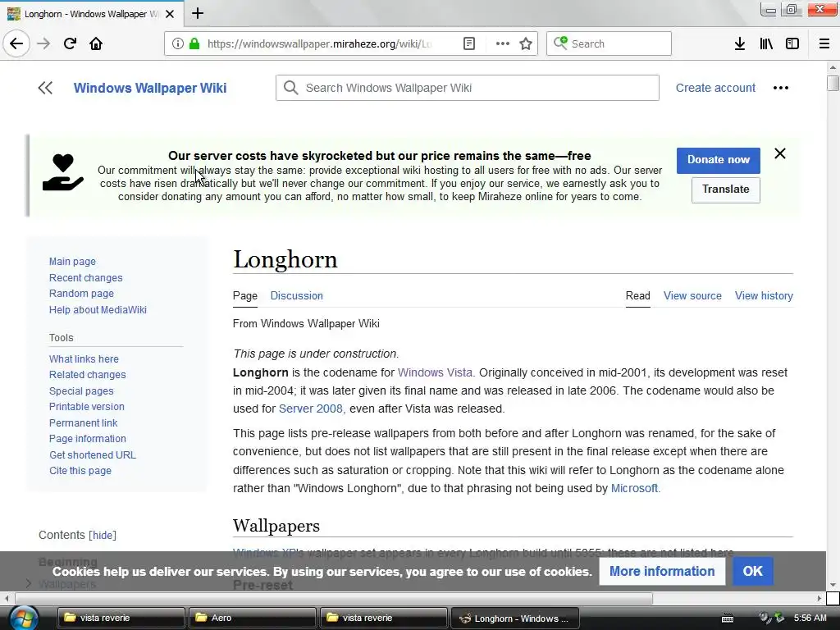
Task: Toggle the browser sidebar icon
Action: (x=792, y=43)
